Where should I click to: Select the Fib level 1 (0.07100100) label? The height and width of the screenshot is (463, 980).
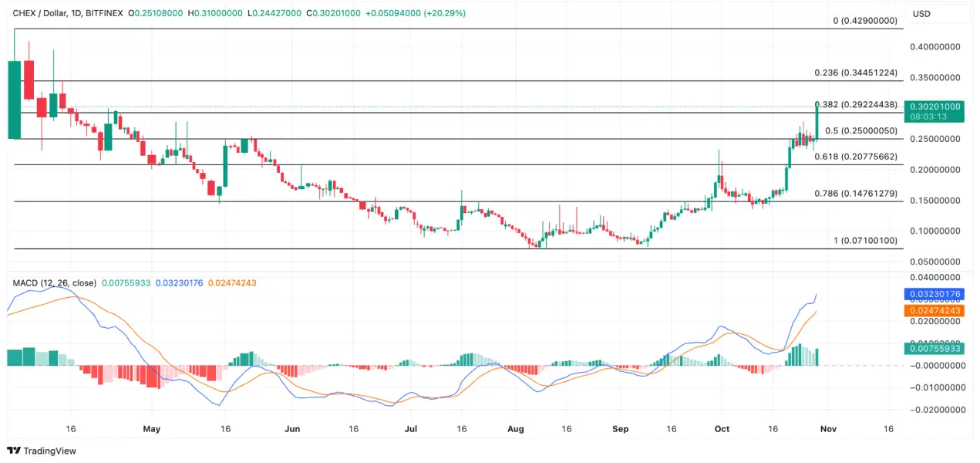[x=865, y=241]
